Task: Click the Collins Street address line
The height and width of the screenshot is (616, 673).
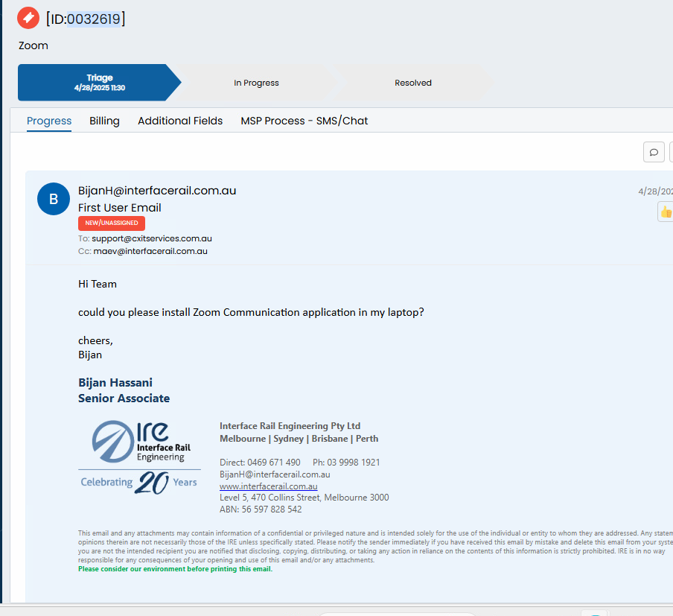Action: pyautogui.click(x=304, y=498)
